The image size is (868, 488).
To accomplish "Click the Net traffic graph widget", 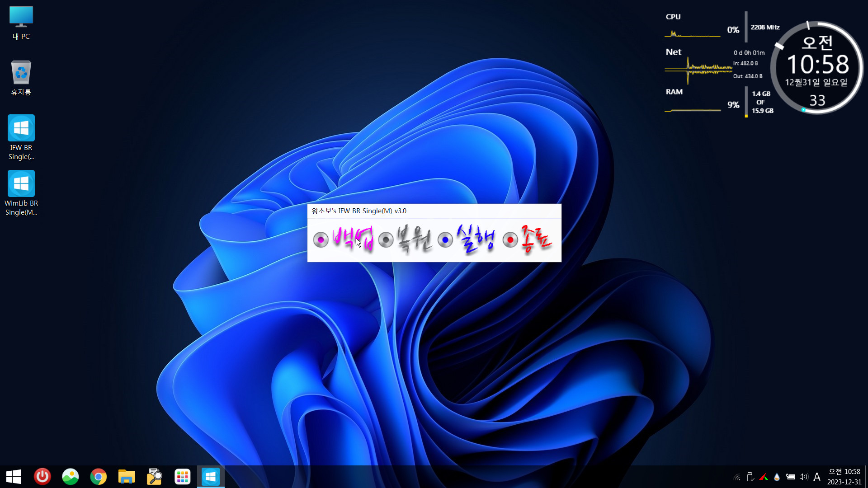I will [x=698, y=70].
